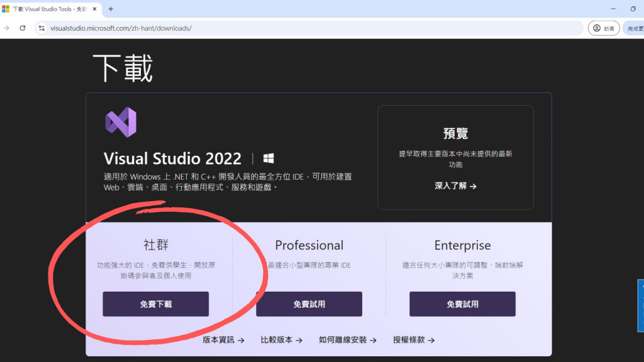Viewport: 644px width, 362px height.
Task: Click the 訪客 profile button
Action: [604, 28]
